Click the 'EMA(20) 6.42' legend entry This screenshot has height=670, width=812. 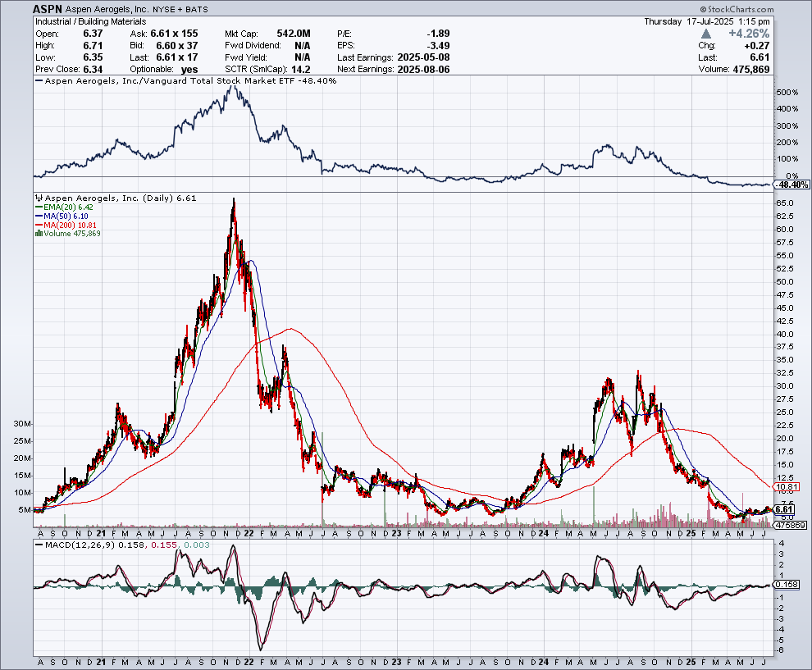coord(65,207)
